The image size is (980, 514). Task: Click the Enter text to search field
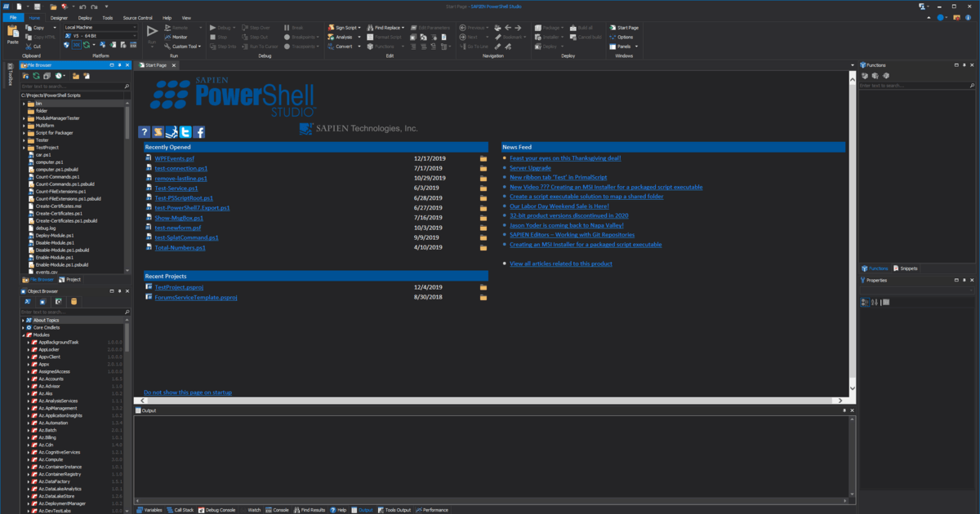(x=65, y=86)
